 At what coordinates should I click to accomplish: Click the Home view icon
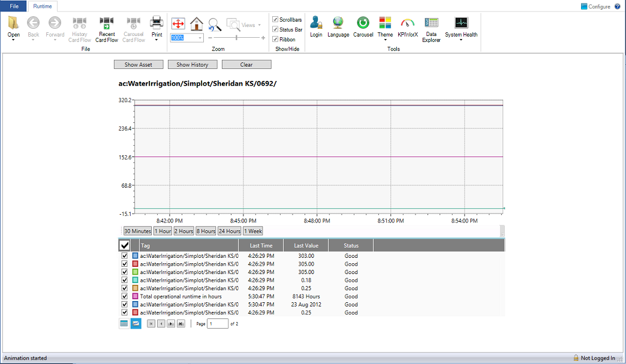(196, 24)
